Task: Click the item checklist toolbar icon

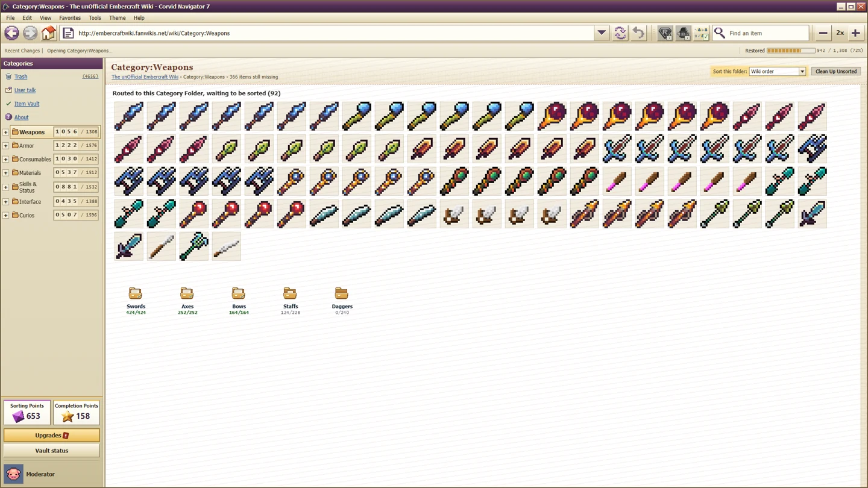Action: [702, 33]
